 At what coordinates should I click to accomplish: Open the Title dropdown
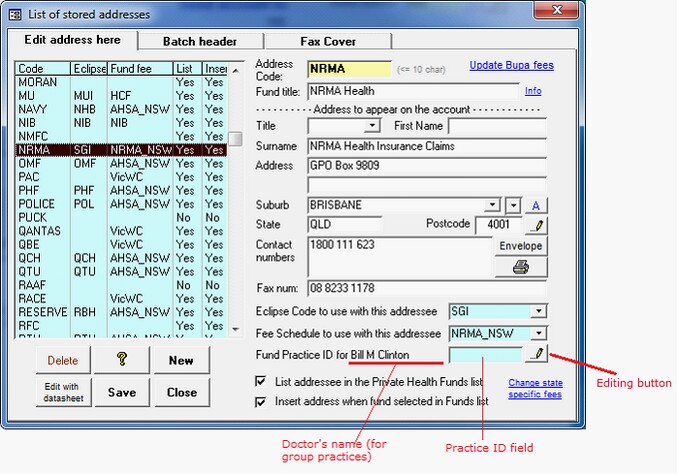pos(372,126)
